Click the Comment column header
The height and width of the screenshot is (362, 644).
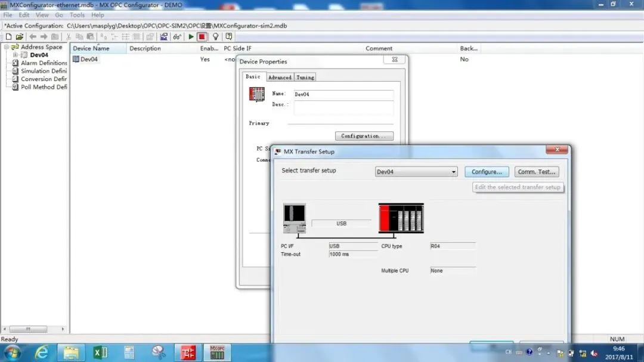click(x=410, y=48)
